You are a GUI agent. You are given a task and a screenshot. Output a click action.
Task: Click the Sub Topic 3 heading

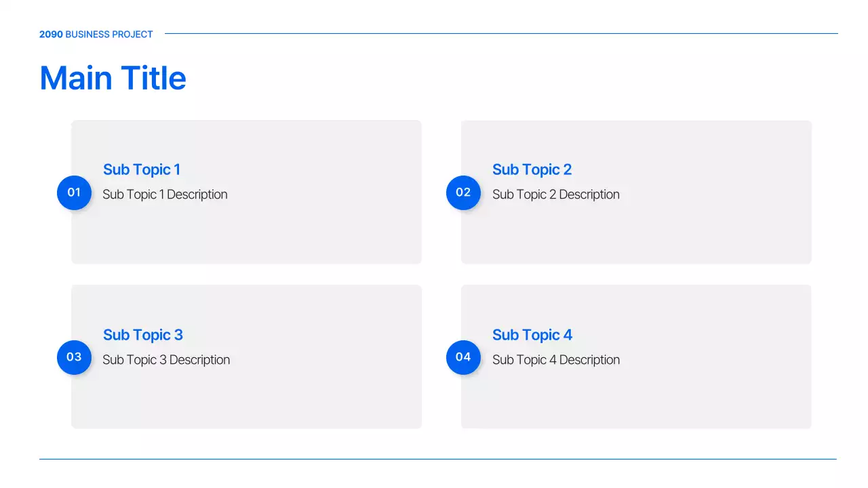pos(143,335)
